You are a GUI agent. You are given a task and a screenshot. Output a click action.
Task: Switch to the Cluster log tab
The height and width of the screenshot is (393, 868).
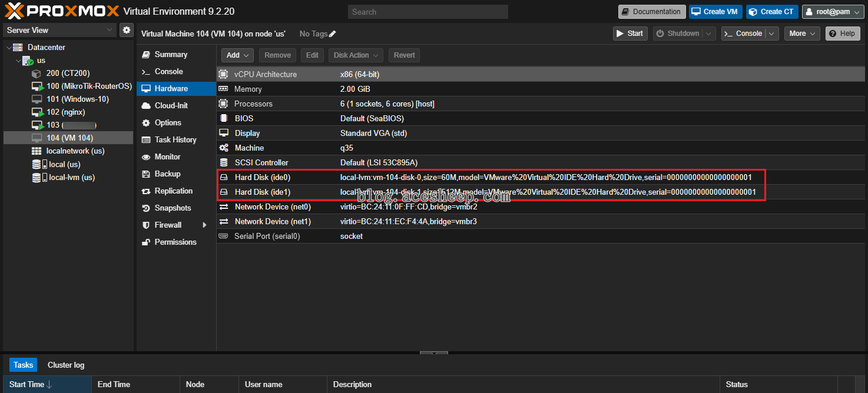tap(66, 365)
